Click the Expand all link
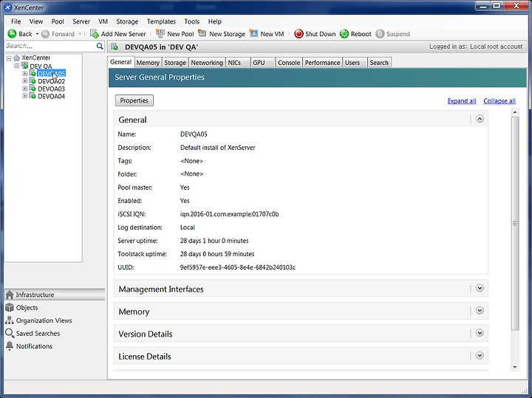Image resolution: width=532 pixels, height=398 pixels. pyautogui.click(x=461, y=101)
